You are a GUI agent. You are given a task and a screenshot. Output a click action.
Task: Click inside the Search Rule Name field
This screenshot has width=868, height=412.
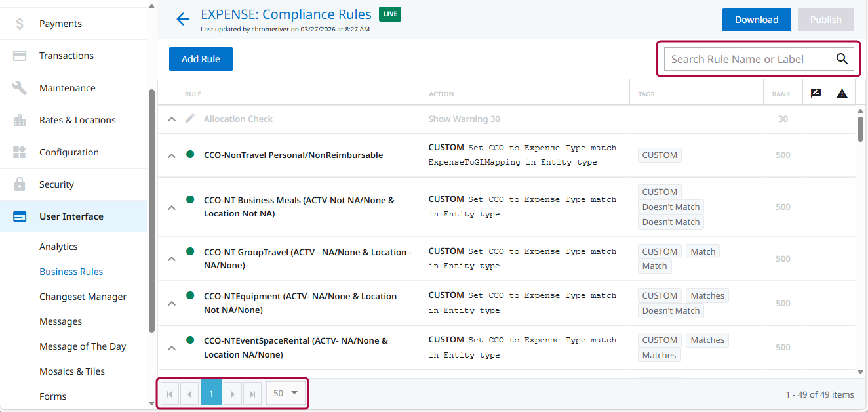click(x=734, y=58)
